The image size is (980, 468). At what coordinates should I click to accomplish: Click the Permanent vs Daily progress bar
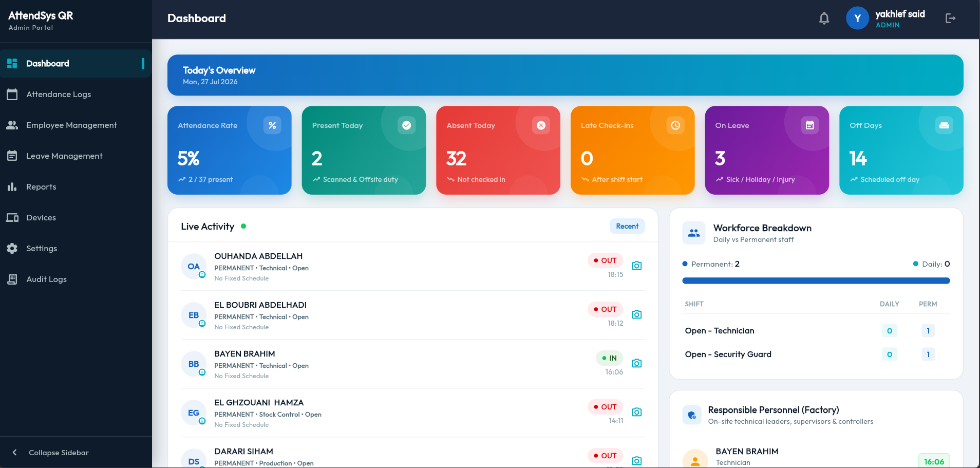[816, 281]
